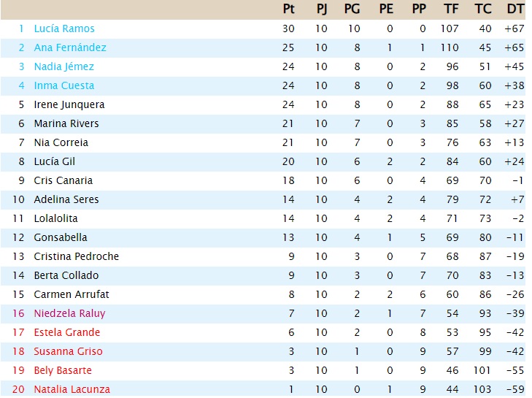Select Nadia Jémez row name
Screen dimensions: 532x398
pyautogui.click(x=63, y=66)
